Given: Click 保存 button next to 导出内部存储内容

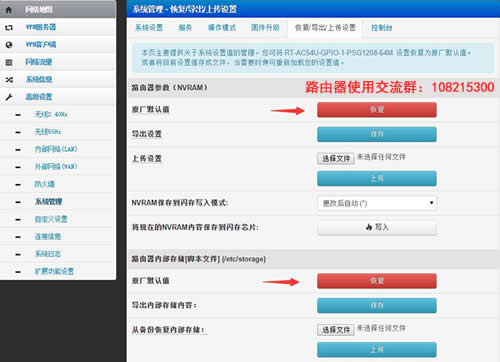Looking at the screenshot, I should [x=377, y=306].
